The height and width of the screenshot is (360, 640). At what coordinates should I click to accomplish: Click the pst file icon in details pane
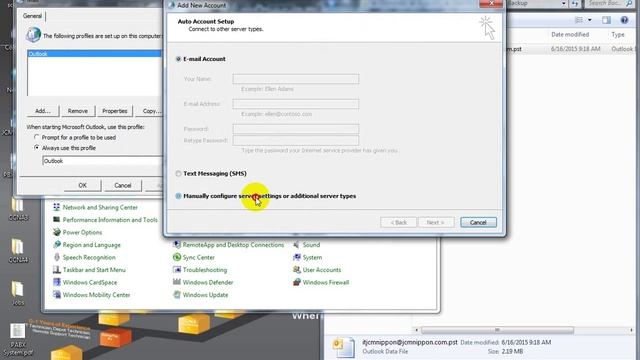(x=344, y=347)
